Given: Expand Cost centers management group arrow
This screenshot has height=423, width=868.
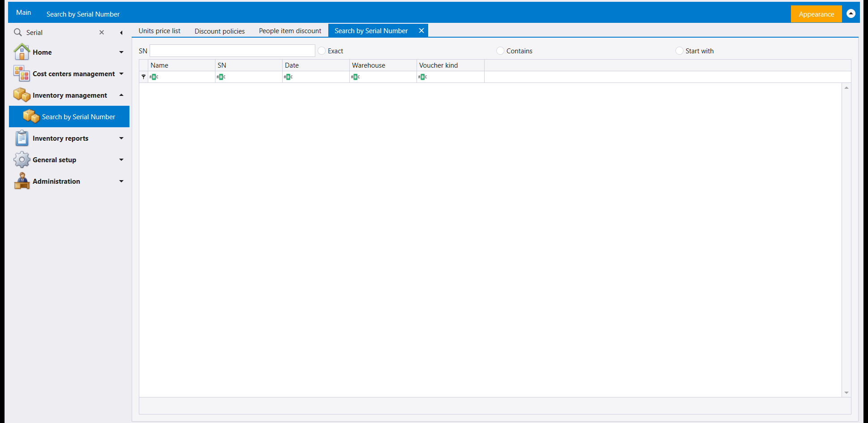Looking at the screenshot, I should pyautogui.click(x=121, y=73).
